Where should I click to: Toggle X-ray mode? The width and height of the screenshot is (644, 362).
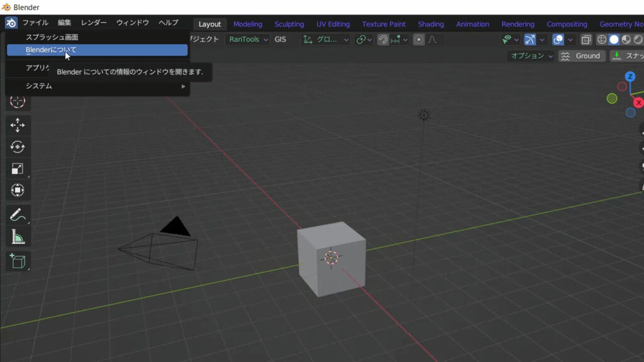coord(586,40)
